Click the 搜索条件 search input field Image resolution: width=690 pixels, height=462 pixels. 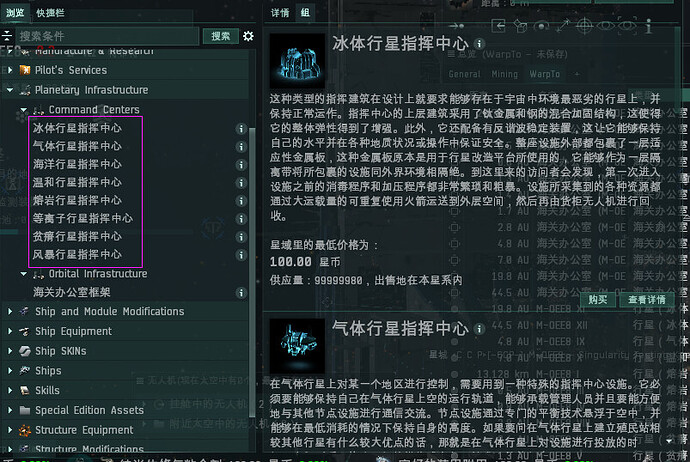pos(108,36)
